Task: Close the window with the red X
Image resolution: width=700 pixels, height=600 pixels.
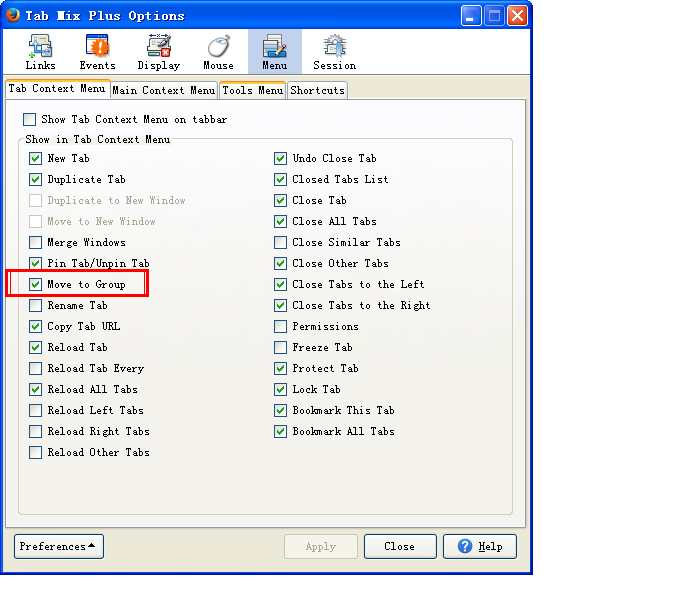Action: pos(517,16)
